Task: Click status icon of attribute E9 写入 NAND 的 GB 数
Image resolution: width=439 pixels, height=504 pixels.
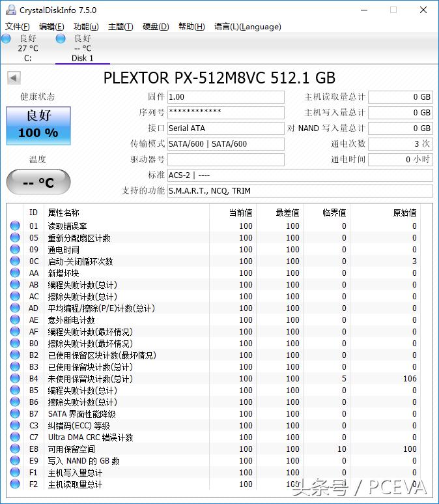Action: 15,460
